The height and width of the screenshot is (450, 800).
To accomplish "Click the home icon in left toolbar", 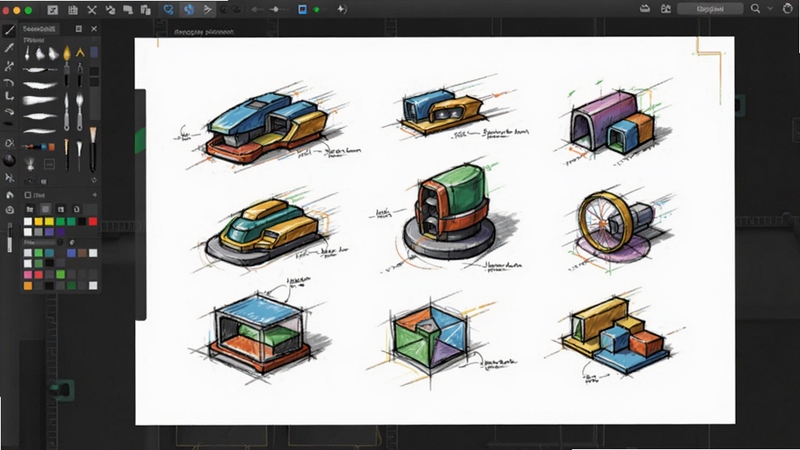I will pos(9,195).
